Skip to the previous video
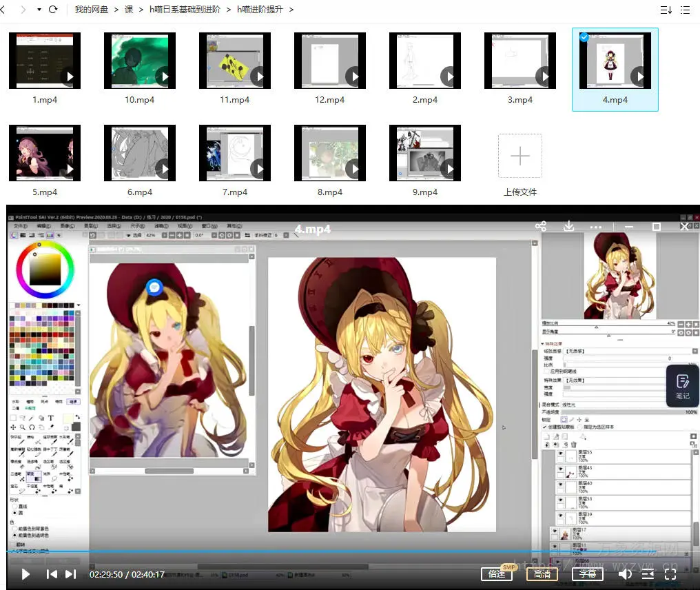The image size is (700, 590). click(x=52, y=574)
